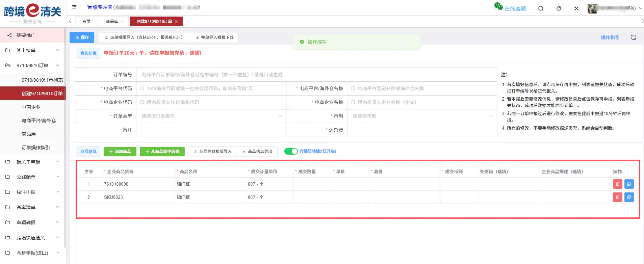The width and height of the screenshot is (644, 264).
Task: Open 电商平台/海外仓 sidebar item
Action: coord(39,121)
